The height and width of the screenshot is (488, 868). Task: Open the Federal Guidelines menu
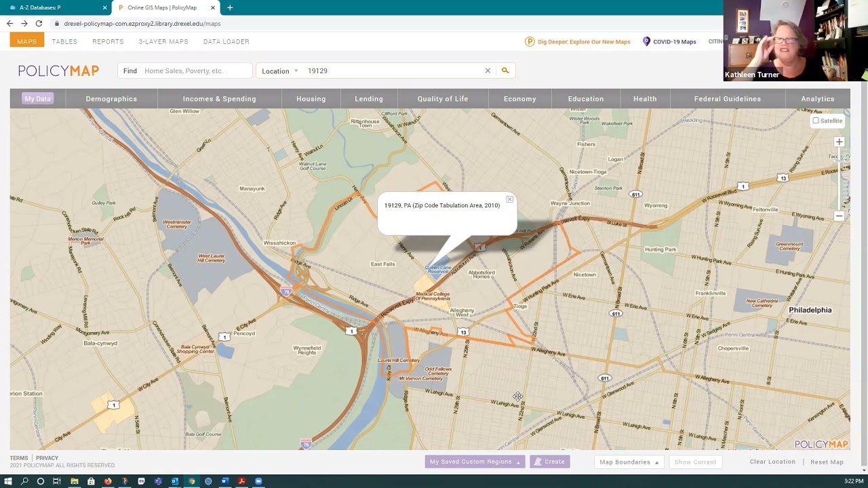click(728, 99)
